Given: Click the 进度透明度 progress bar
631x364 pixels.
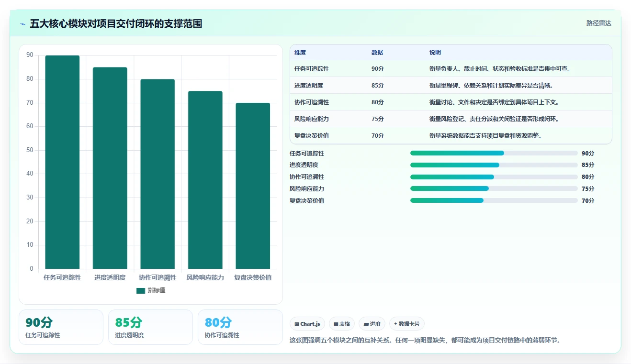Looking at the screenshot, I should click(494, 165).
